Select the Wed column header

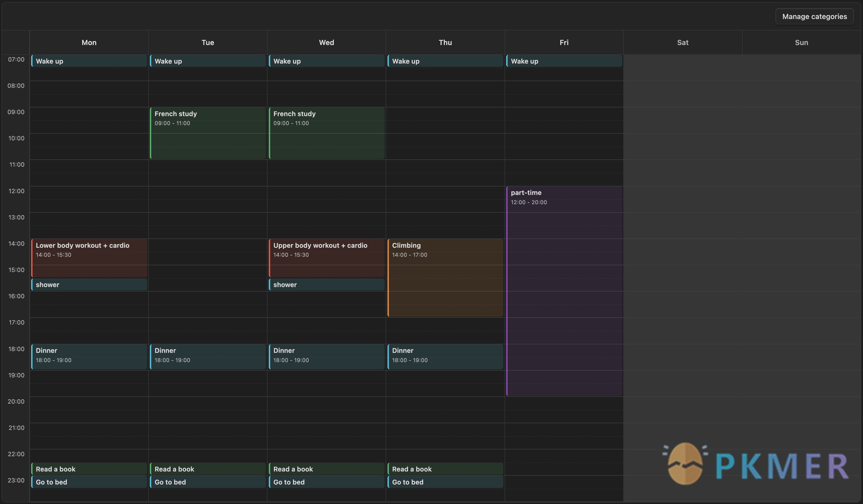(326, 43)
